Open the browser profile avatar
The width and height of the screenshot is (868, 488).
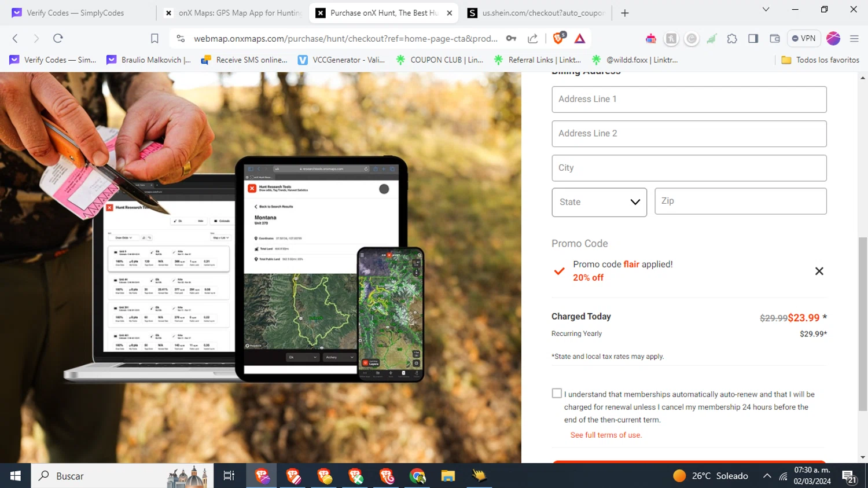point(833,38)
